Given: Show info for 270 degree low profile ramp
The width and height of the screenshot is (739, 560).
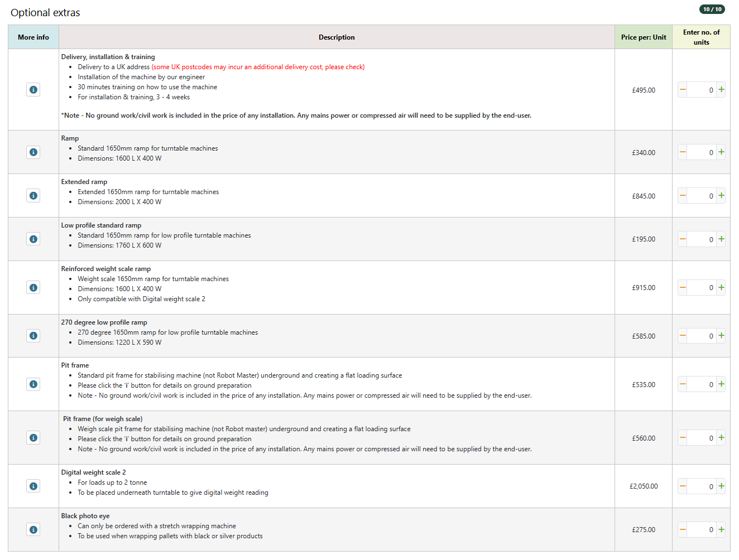Looking at the screenshot, I should point(33,336).
